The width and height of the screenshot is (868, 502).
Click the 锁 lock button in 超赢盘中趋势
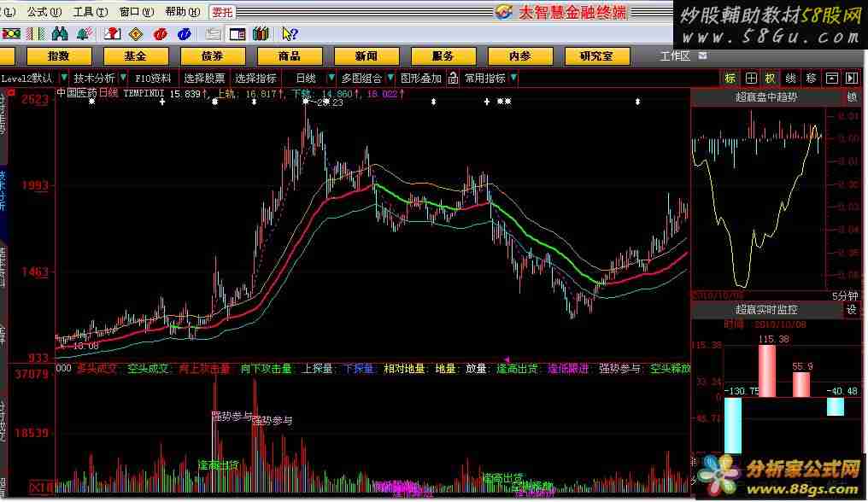pos(852,97)
